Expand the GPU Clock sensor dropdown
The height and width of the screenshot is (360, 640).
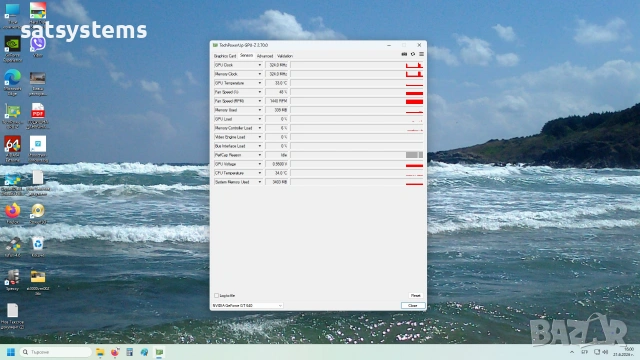pos(260,65)
